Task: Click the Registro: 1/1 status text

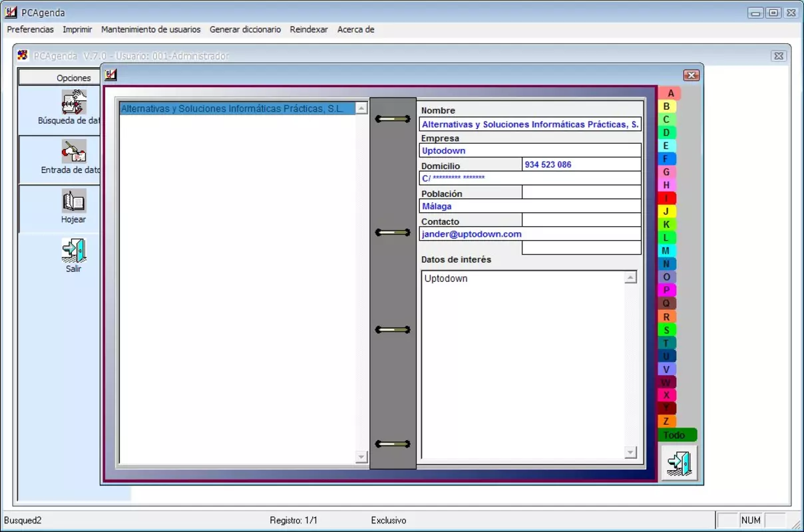Action: [x=294, y=520]
